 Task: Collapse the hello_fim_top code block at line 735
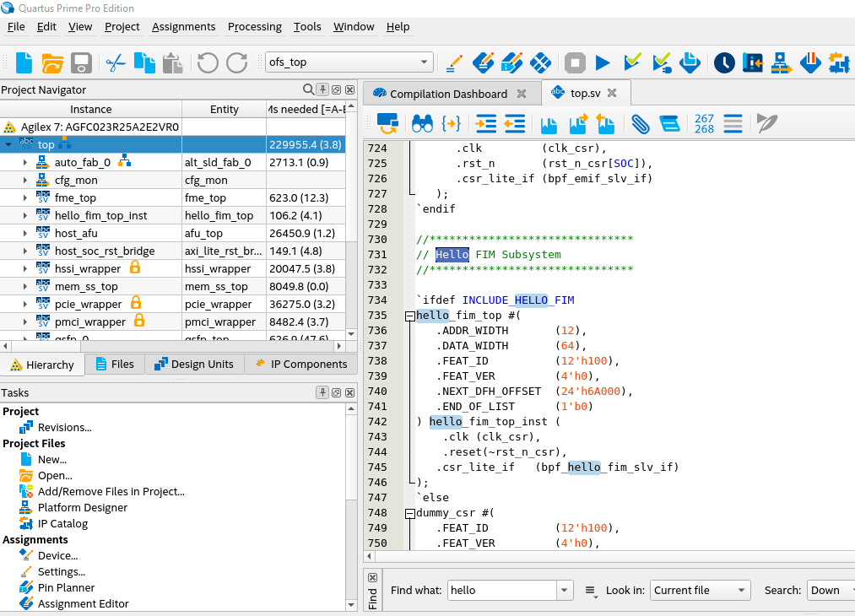point(410,316)
